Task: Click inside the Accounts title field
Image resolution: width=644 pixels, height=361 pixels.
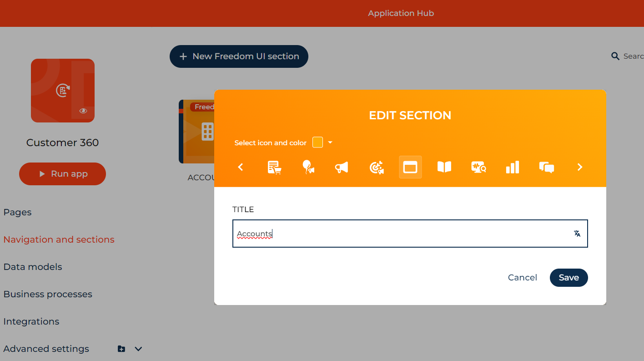Action: [x=364, y=234]
